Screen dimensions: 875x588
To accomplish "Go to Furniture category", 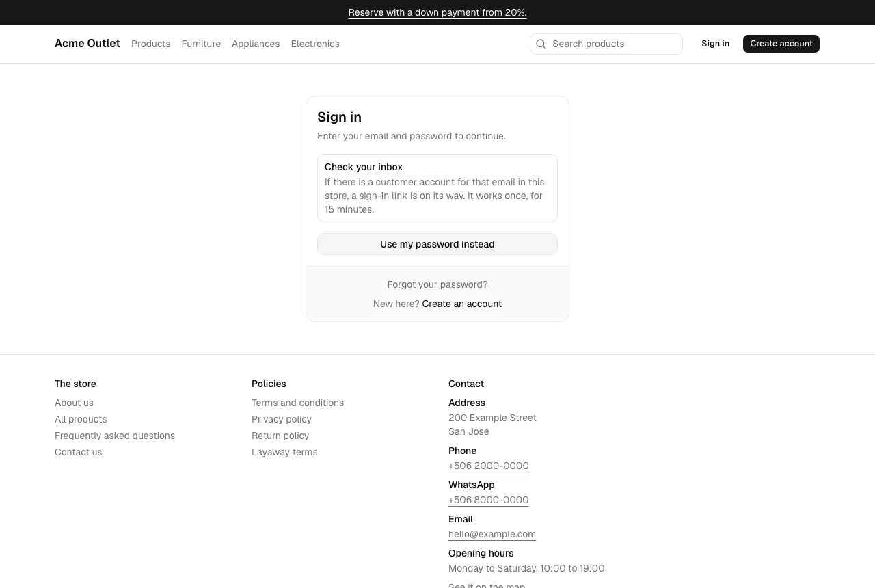I will point(201,44).
